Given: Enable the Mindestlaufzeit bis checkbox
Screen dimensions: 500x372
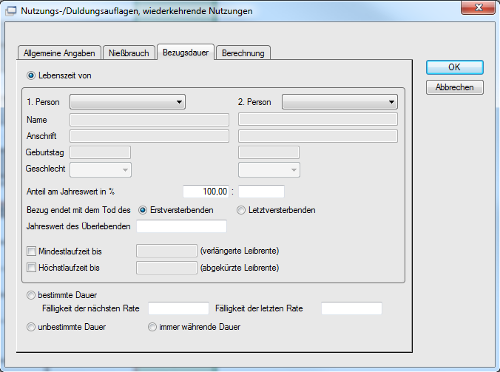Looking at the screenshot, I should (x=31, y=251).
